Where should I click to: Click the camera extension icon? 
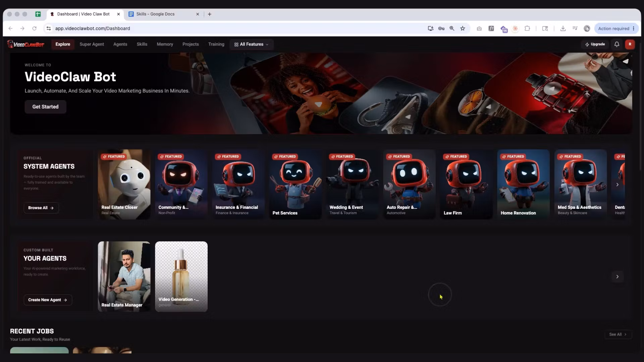479,28
